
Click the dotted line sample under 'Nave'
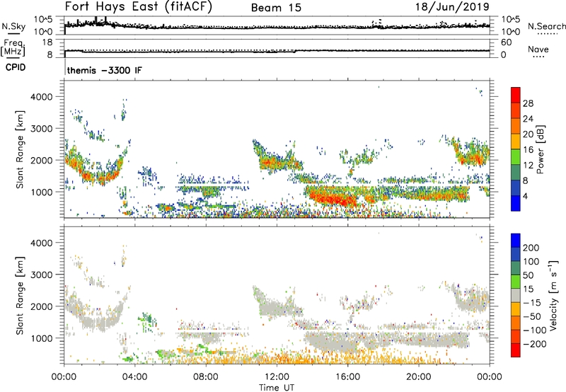539,57
